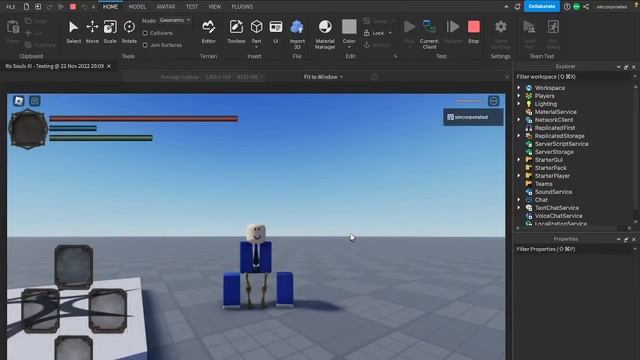Open the Toolbox panel
Viewport: 640px width, 360px height.
236,32
